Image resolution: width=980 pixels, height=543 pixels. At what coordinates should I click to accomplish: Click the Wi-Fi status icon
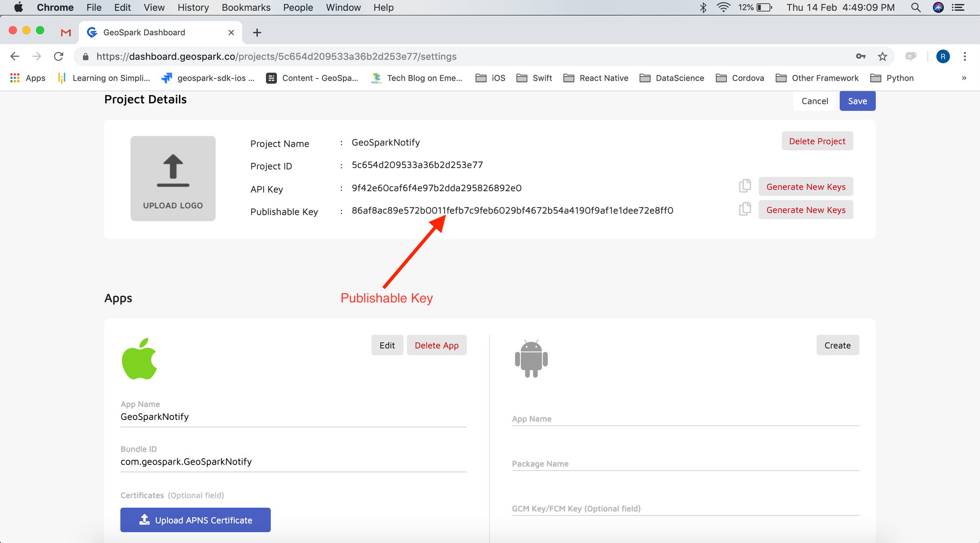724,7
